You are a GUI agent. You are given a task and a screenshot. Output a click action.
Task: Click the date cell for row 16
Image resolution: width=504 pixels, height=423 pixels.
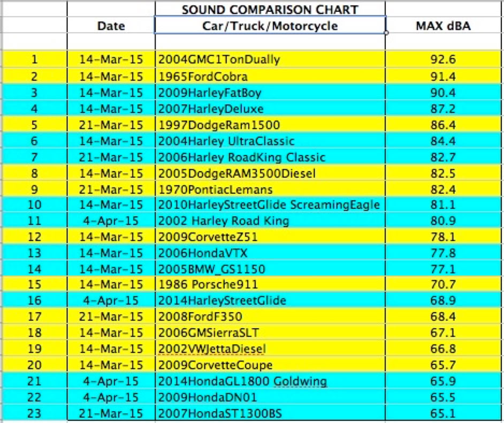(111, 301)
